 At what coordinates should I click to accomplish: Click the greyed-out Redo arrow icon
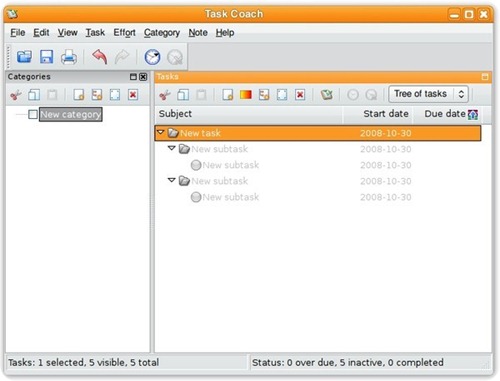[x=122, y=57]
